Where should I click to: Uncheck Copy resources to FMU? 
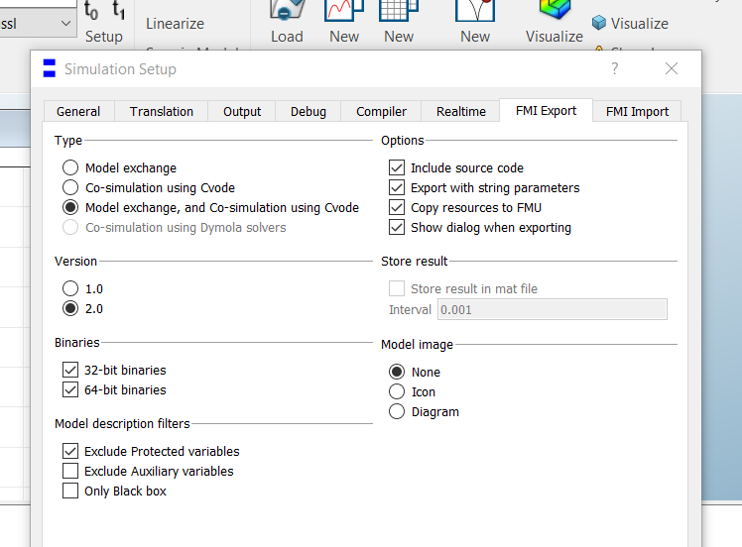397,208
